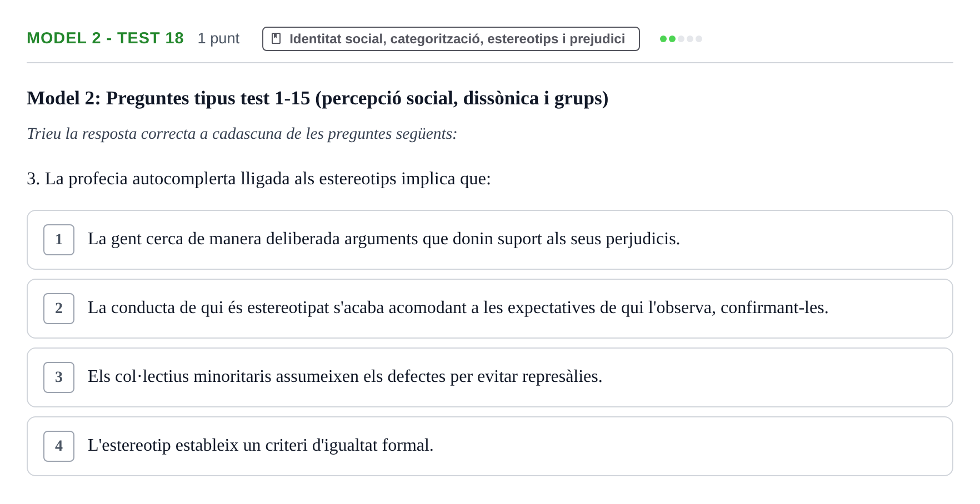The width and height of the screenshot is (980, 504).
Task: Click the '1 punt' score label
Action: coord(218,38)
